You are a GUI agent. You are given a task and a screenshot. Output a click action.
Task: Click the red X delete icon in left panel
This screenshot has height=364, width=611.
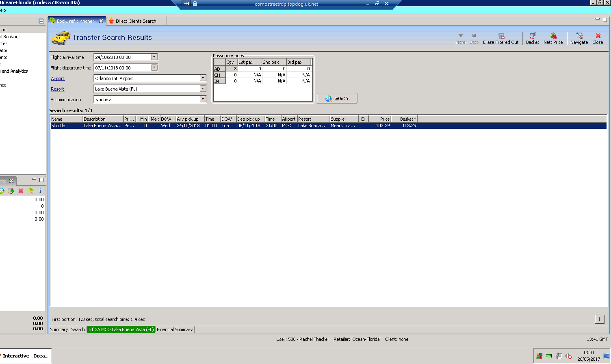(x=21, y=191)
